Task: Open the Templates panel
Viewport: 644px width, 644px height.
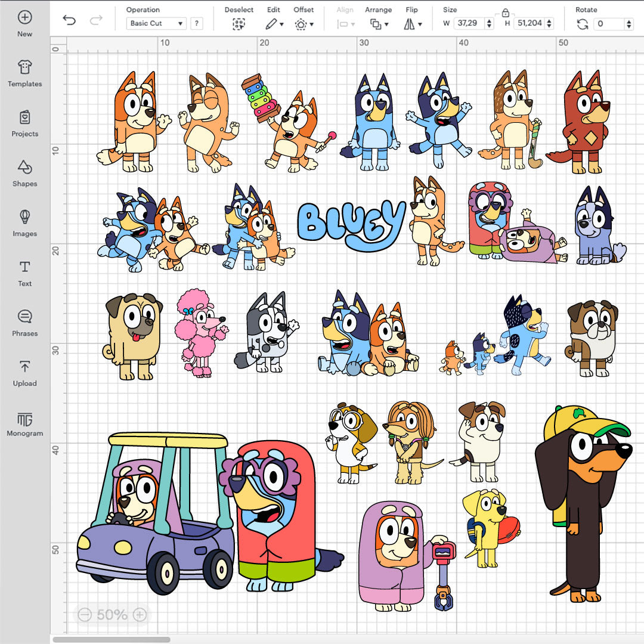Action: pos(24,73)
